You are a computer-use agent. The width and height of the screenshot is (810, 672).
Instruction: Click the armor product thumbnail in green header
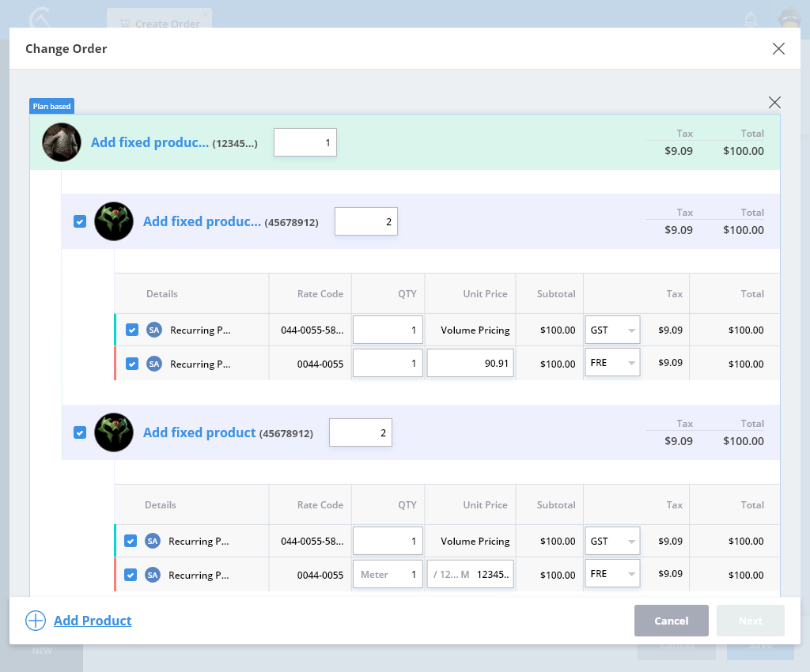click(x=62, y=142)
